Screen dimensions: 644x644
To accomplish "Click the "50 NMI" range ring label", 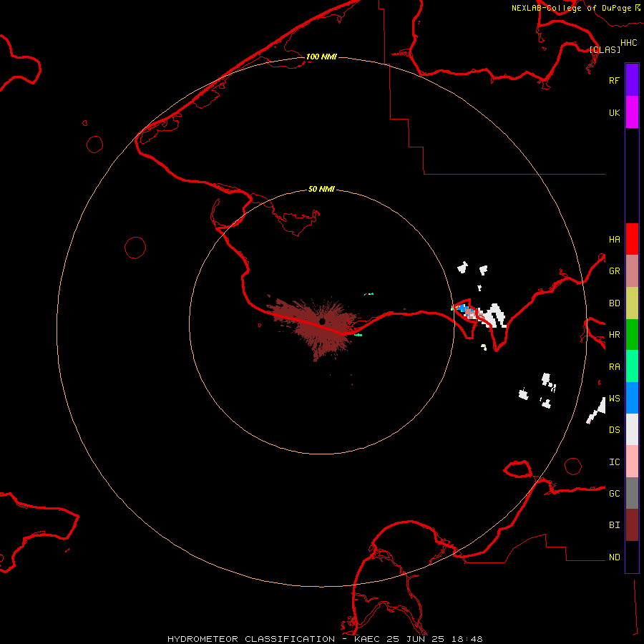I will (x=321, y=189).
